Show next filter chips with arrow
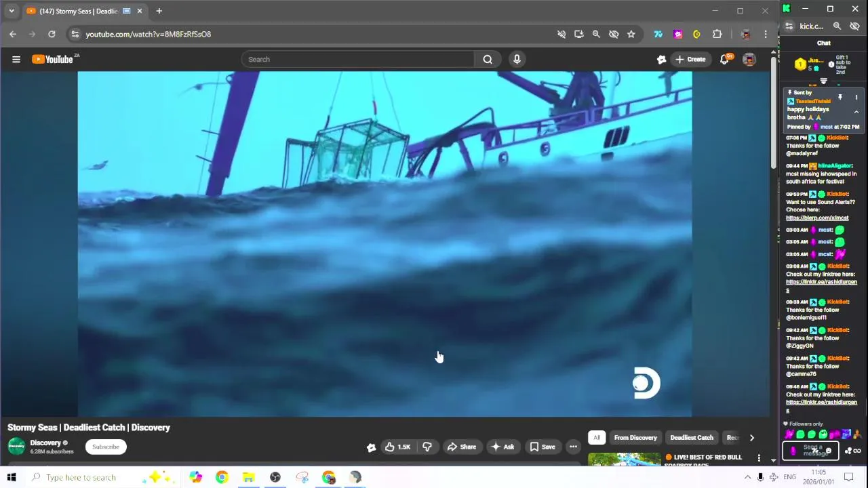Image resolution: width=868 pixels, height=488 pixels. (751, 438)
